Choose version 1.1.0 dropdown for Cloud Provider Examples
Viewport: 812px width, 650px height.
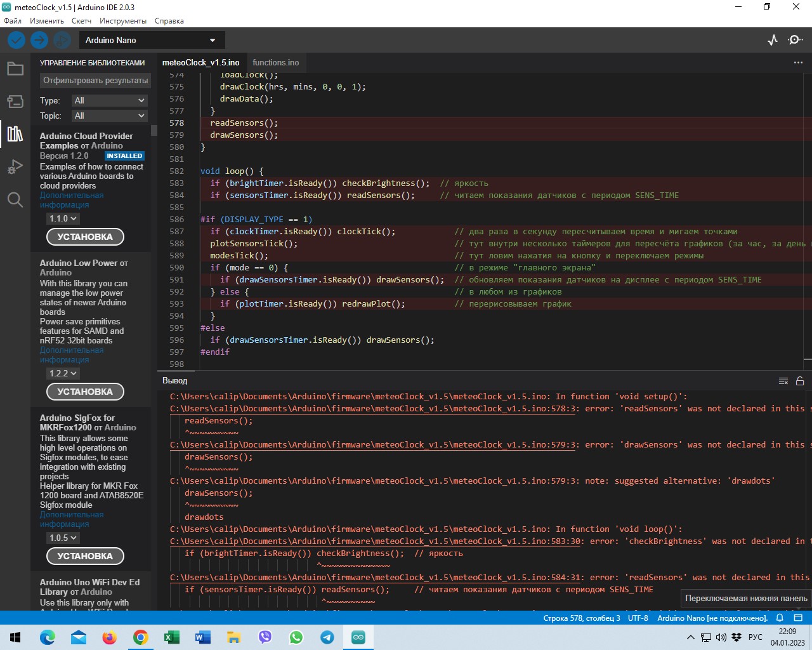pos(63,218)
